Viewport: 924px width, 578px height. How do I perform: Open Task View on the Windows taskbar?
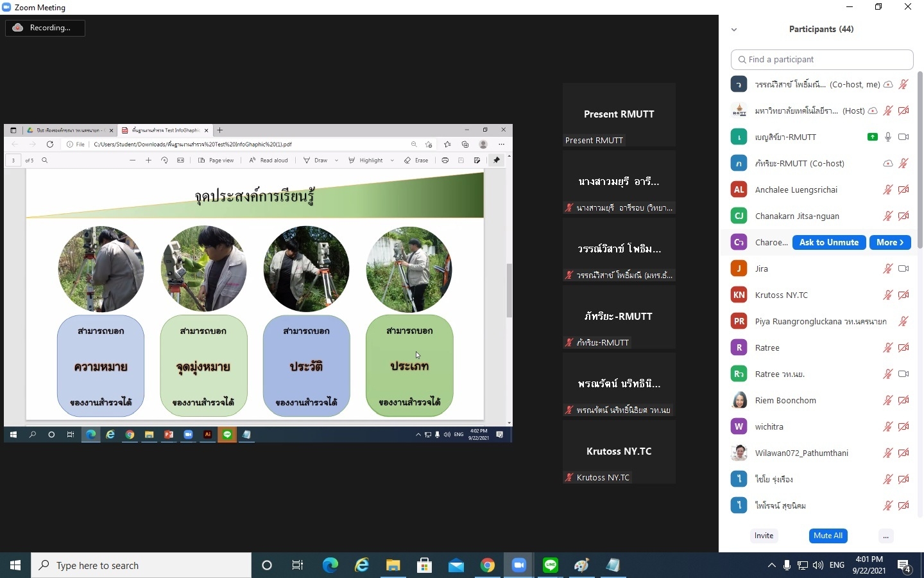tap(298, 565)
